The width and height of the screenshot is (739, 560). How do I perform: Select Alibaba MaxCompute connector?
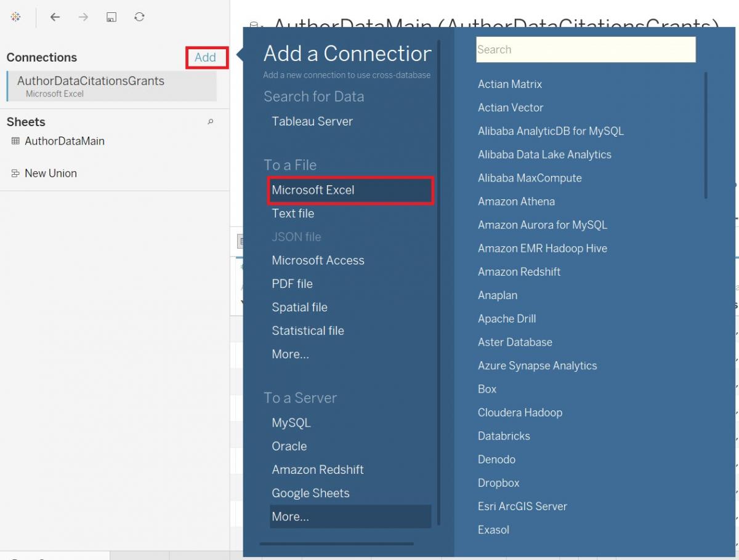(x=530, y=178)
